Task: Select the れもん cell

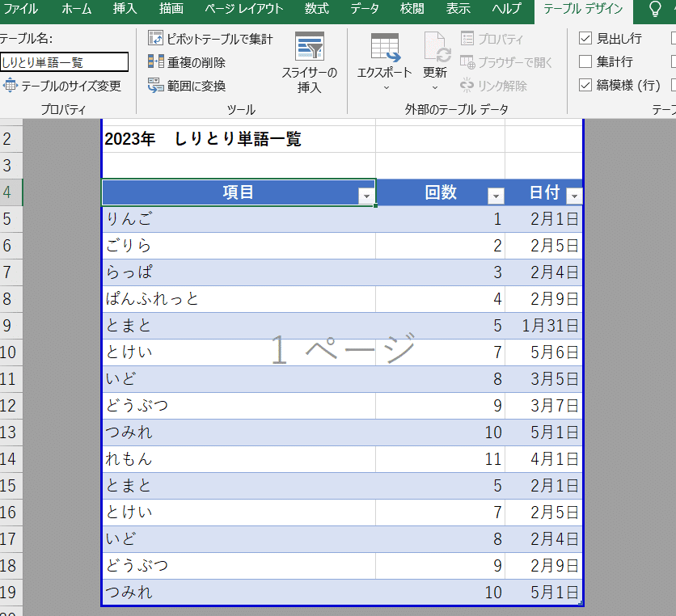Action: [239, 458]
